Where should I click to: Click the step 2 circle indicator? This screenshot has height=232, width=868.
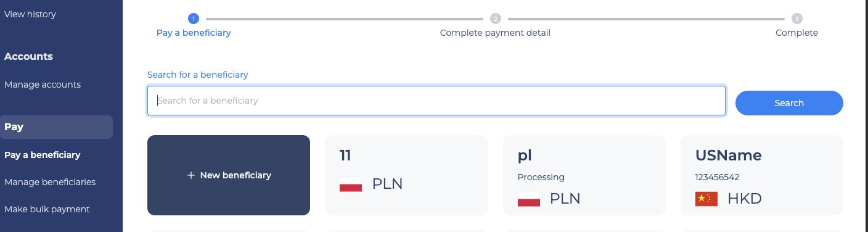point(495,19)
